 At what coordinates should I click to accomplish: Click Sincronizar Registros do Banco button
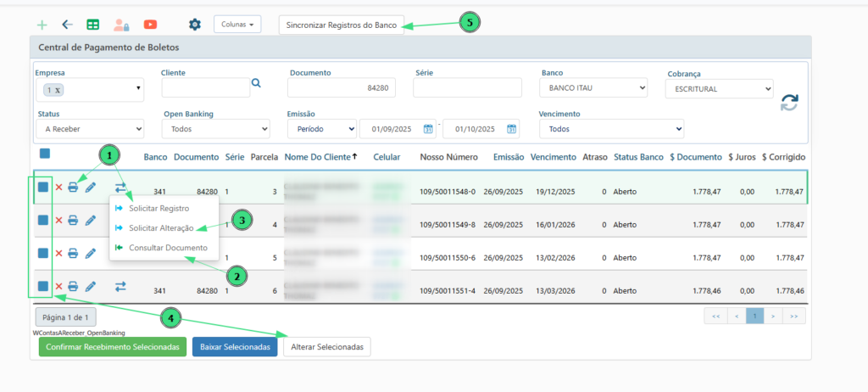342,25
